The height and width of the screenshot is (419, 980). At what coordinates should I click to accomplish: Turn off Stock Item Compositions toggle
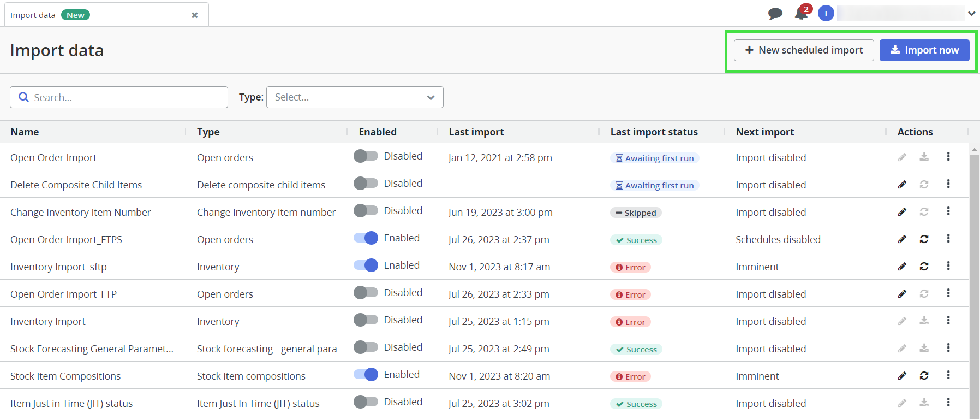pyautogui.click(x=366, y=375)
